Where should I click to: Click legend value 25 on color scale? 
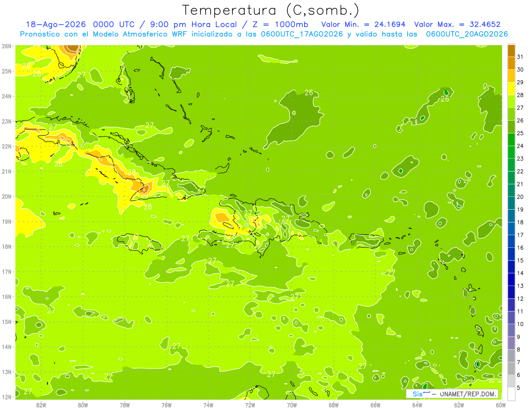point(520,133)
